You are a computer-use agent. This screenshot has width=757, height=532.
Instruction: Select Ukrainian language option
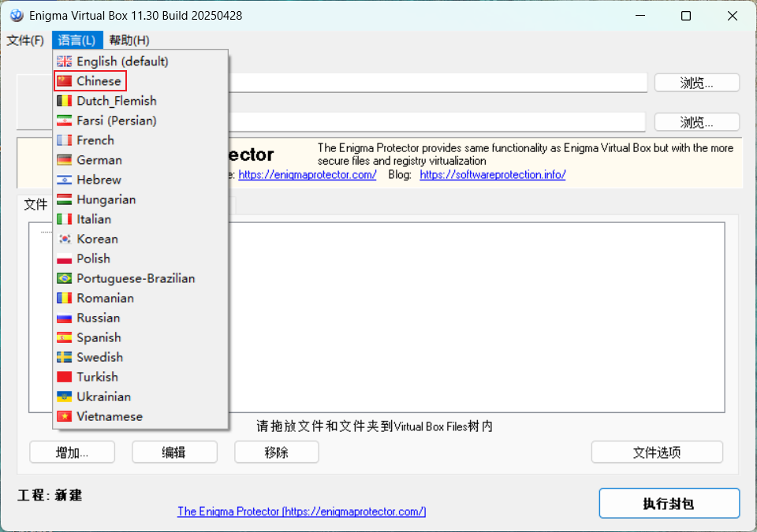[140, 396]
